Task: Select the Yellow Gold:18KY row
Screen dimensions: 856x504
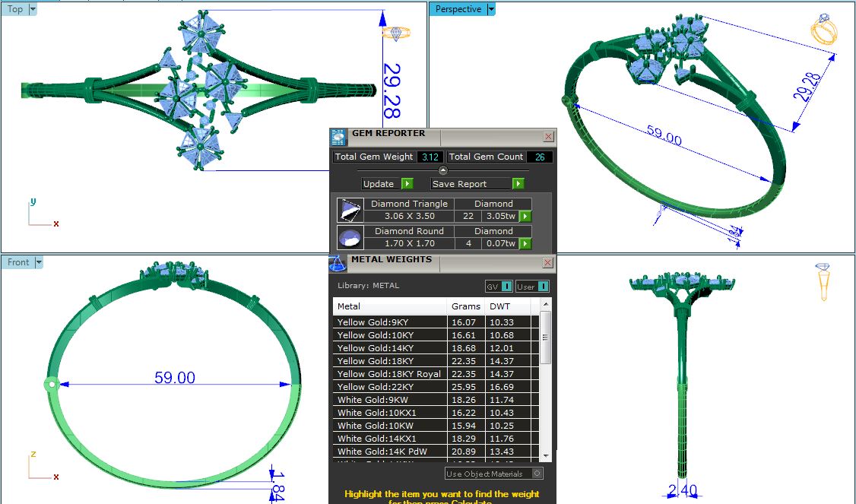Action: tap(389, 361)
